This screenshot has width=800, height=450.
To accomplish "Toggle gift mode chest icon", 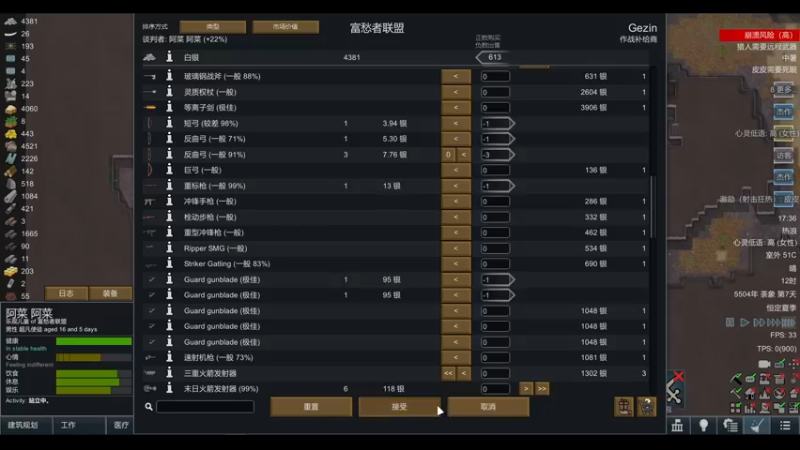I will point(623,407).
